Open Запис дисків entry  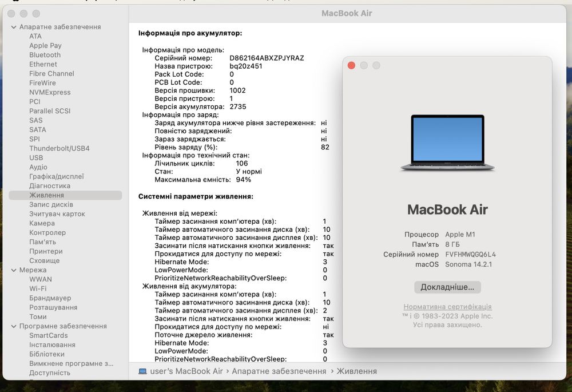tap(51, 205)
